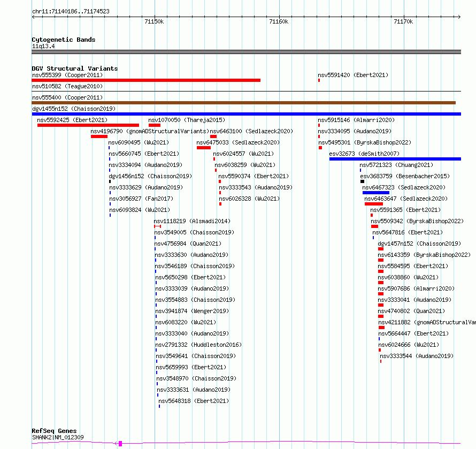Select nsv5721323 (Chuang2021) label
The height and width of the screenshot is (449, 476).
(396, 165)
